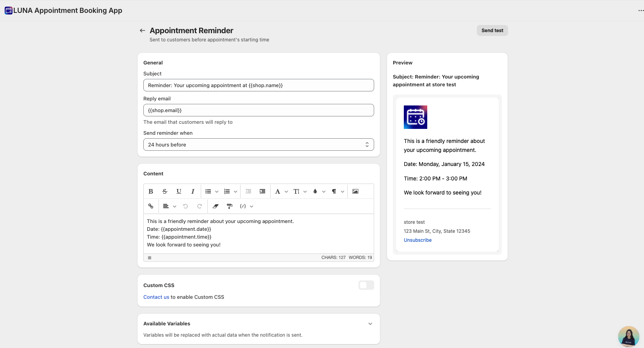Open the font family dropdown
The width and height of the screenshot is (644, 348).
click(x=281, y=191)
